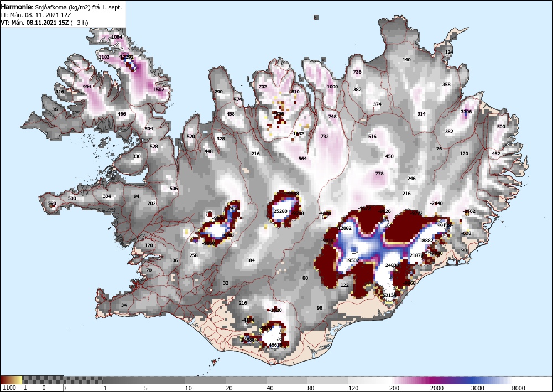Click the map value 504
This screenshot has width=553, height=392.
pos(149,129)
